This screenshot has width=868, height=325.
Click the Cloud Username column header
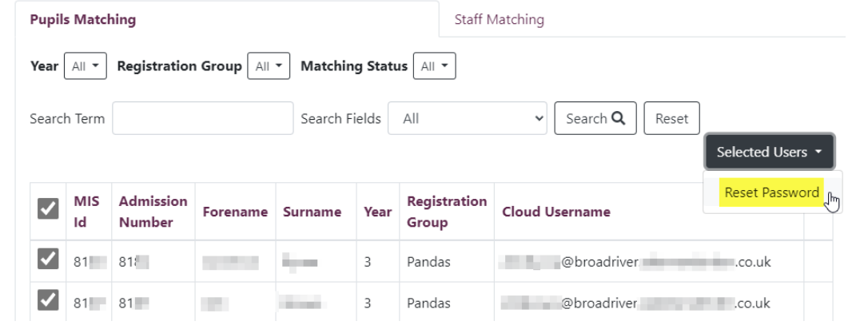(x=555, y=212)
